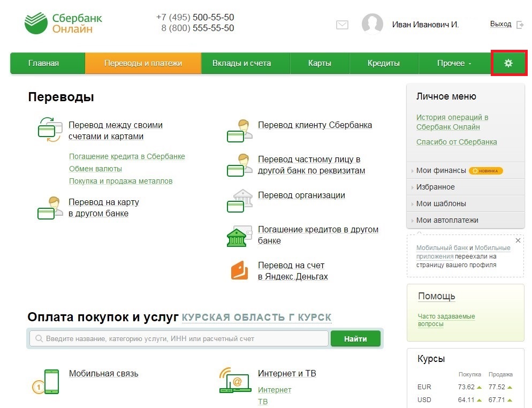The height and width of the screenshot is (408, 532).
Task: Click the phone number 8 (800) 555-55-50
Action: click(x=198, y=28)
